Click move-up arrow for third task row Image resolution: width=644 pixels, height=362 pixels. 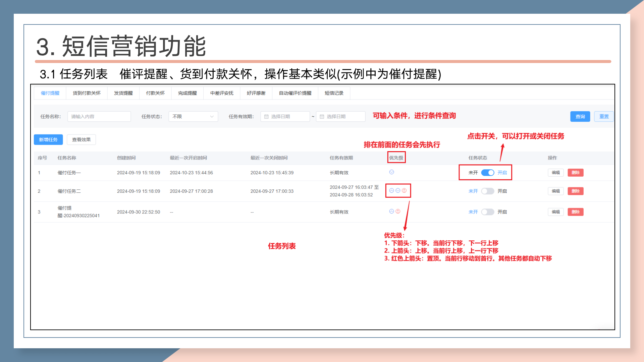point(391,212)
